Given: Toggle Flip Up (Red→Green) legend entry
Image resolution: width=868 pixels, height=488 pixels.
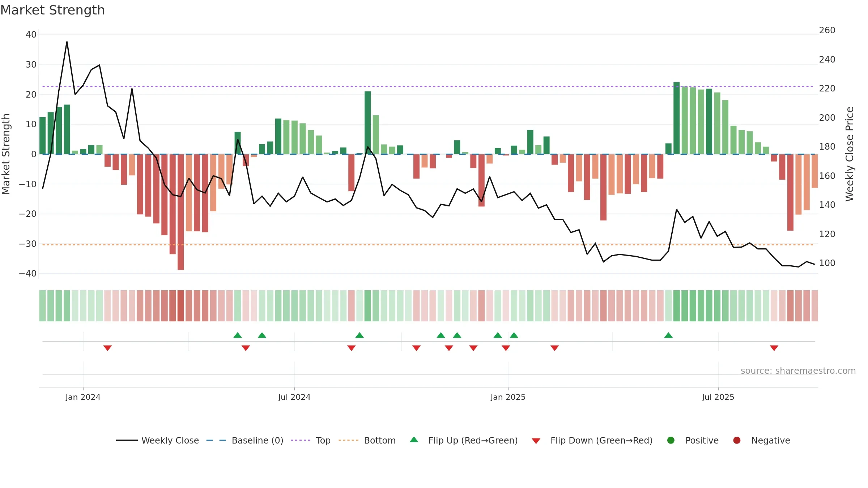Looking at the screenshot, I should click(464, 440).
